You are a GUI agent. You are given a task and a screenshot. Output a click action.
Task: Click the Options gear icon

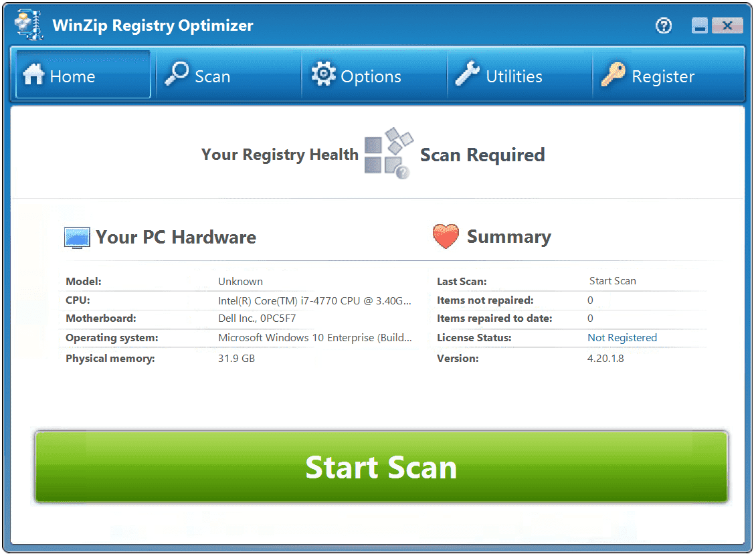coord(323,74)
